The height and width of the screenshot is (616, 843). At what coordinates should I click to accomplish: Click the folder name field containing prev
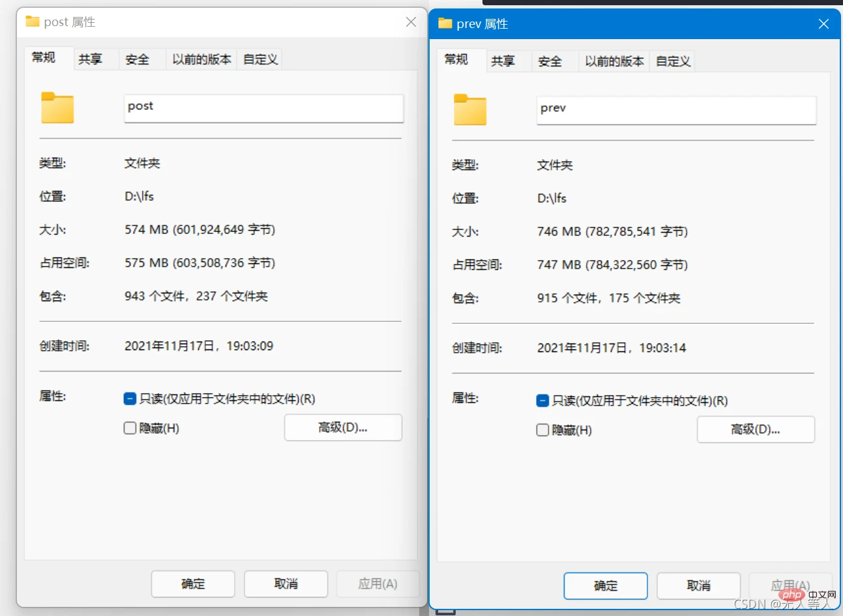click(x=676, y=110)
